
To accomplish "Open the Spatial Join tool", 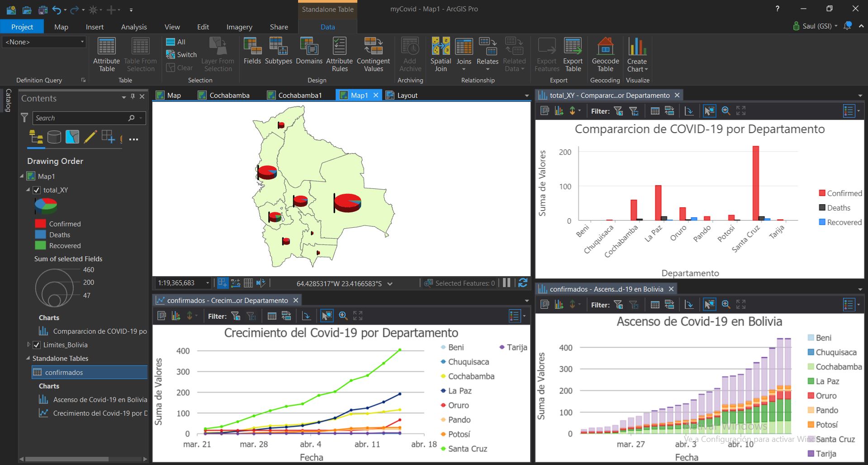I will [x=441, y=54].
